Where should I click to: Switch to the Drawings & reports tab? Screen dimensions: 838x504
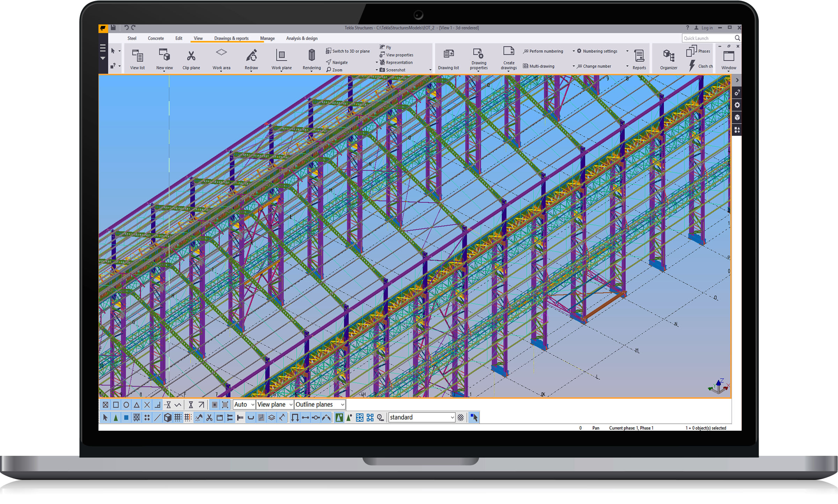(231, 38)
